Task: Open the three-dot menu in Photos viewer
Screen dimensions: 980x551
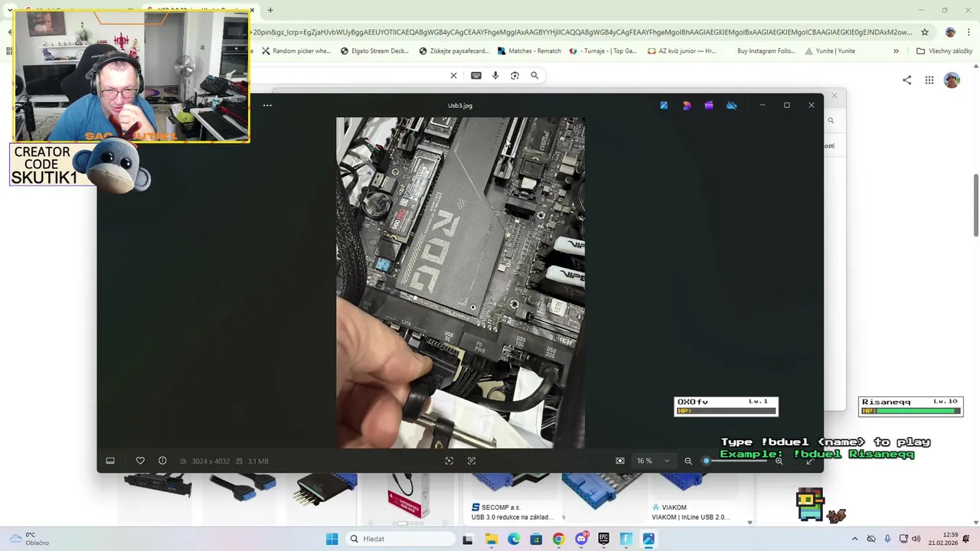Action: click(267, 105)
